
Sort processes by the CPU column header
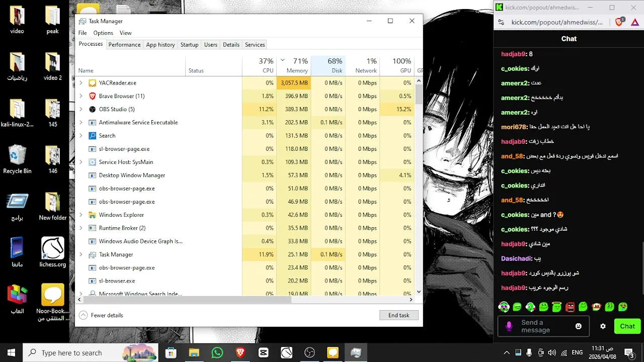point(260,65)
